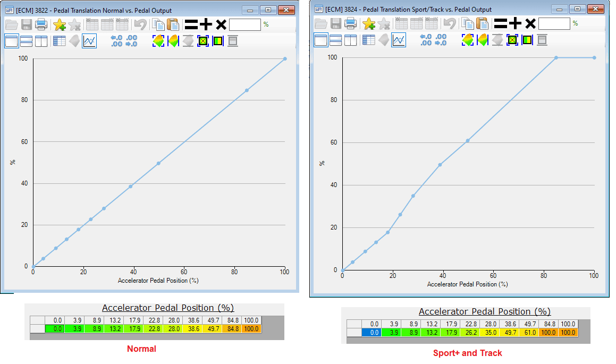The image size is (616, 364).
Task: Paste into the Normal pedal window
Action: 173,25
